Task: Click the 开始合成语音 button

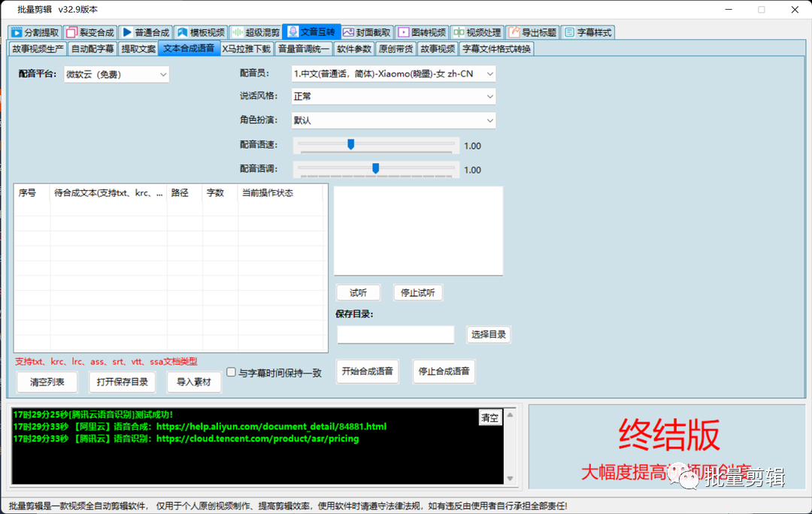Action: click(367, 371)
